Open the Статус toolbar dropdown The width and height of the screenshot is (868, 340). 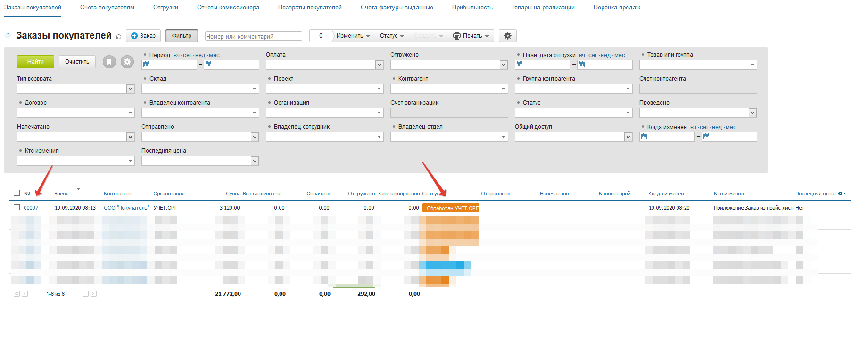[392, 36]
